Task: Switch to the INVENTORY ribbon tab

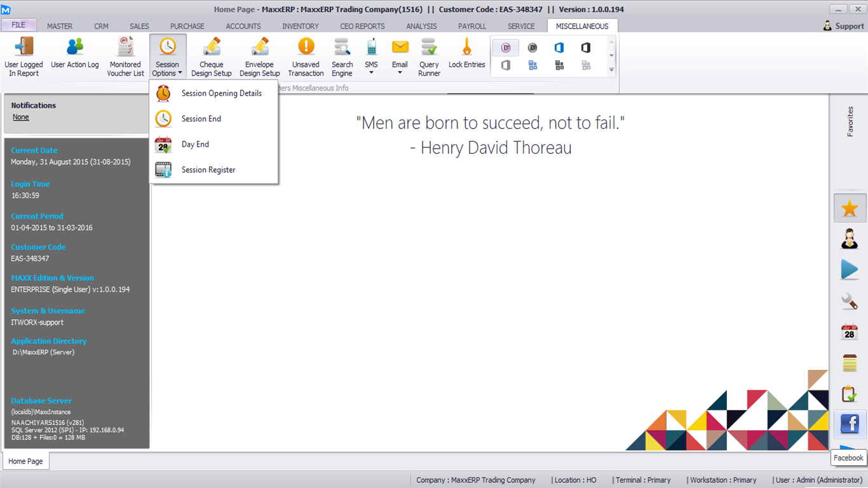Action: (300, 26)
